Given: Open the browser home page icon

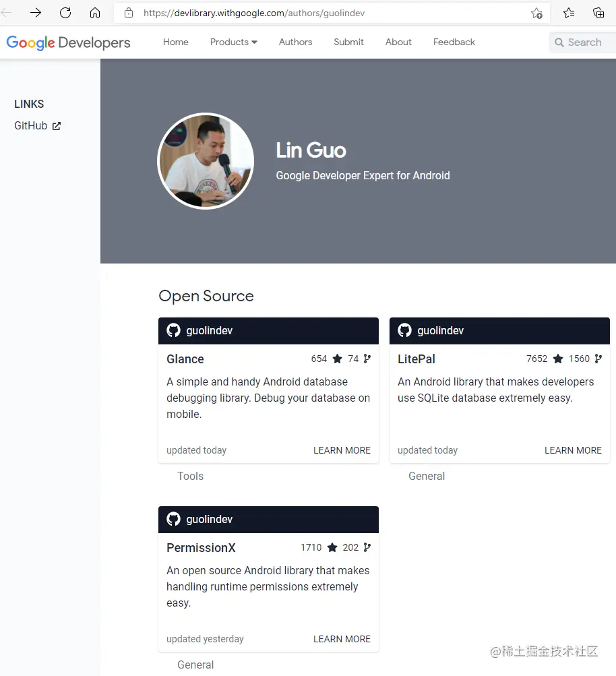Looking at the screenshot, I should tap(95, 13).
